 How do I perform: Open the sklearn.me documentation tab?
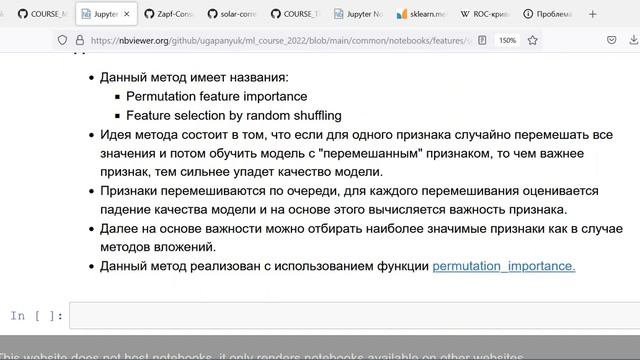tap(421, 14)
